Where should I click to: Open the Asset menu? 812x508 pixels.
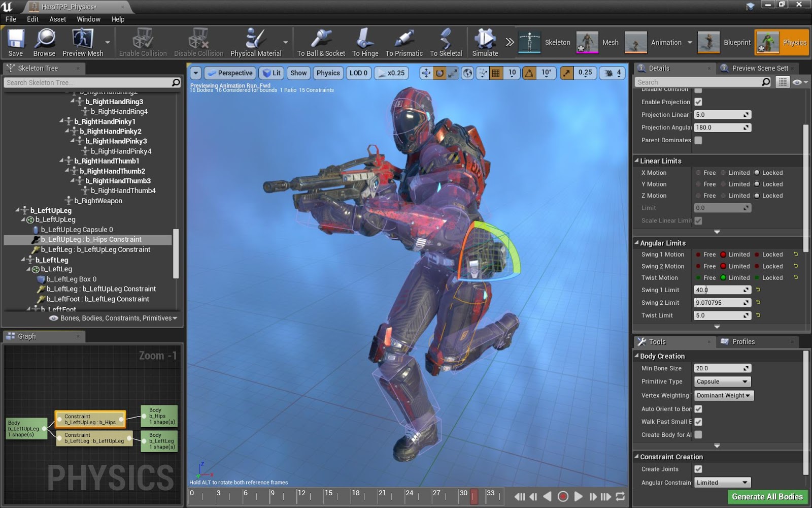[x=57, y=19]
